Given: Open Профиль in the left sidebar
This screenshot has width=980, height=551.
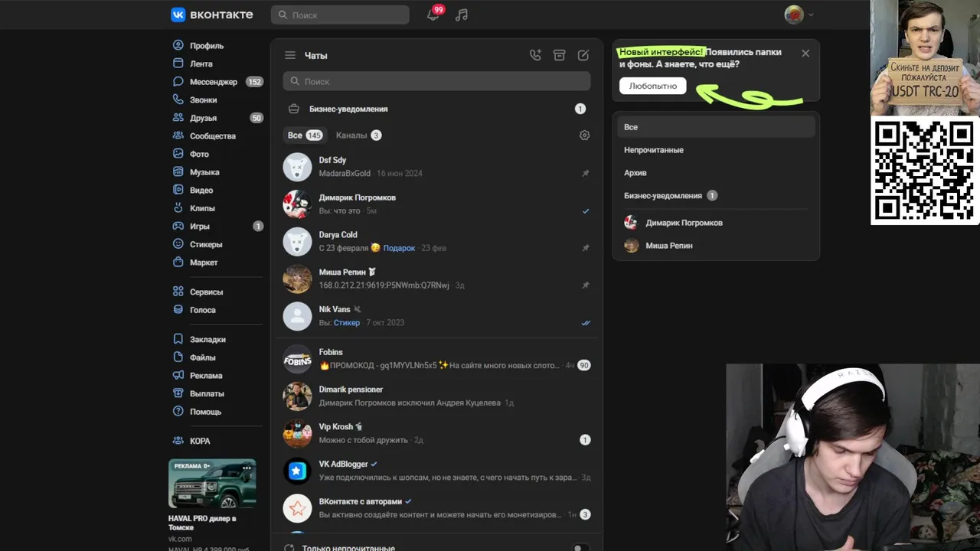Looking at the screenshot, I should (x=207, y=46).
